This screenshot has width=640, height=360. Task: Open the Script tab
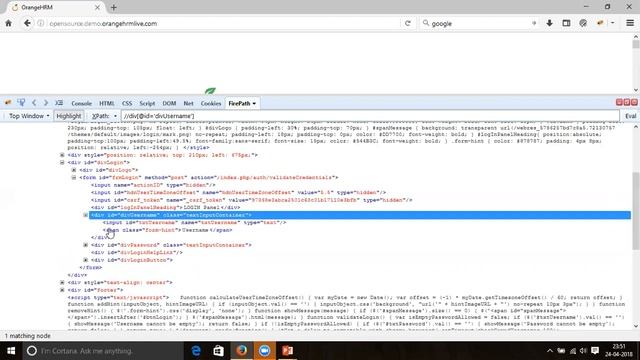click(147, 104)
